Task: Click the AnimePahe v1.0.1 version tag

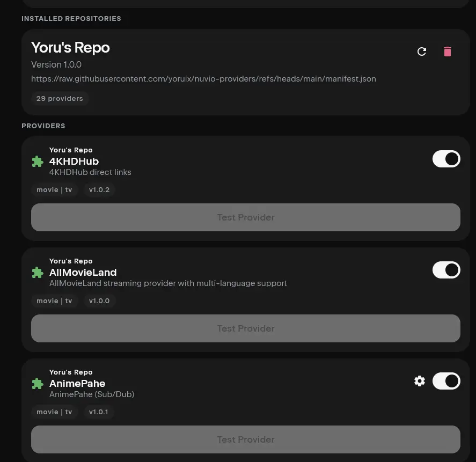Action: pos(98,412)
